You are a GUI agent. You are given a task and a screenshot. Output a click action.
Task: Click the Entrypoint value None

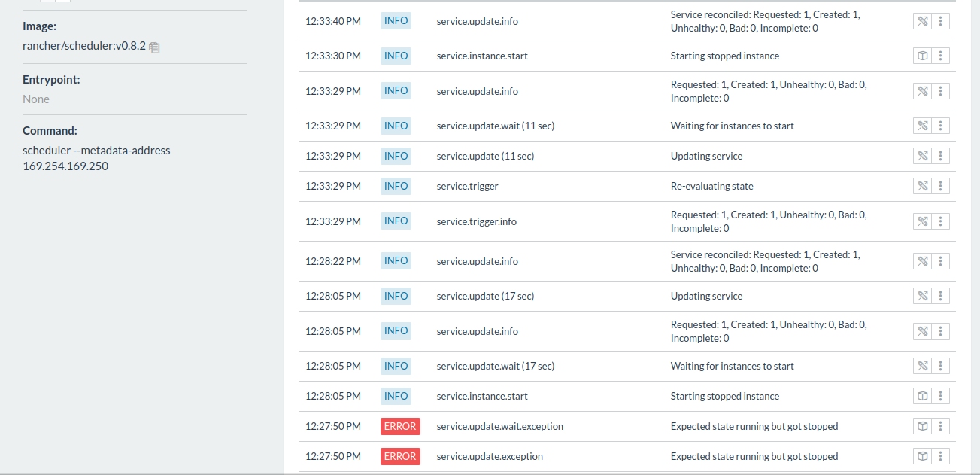click(x=36, y=99)
